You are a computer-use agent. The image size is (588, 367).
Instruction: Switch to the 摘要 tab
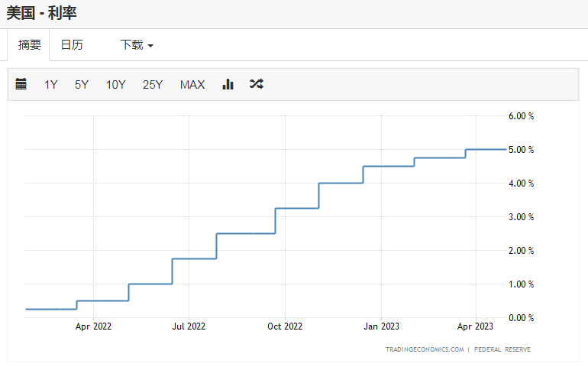(x=30, y=45)
